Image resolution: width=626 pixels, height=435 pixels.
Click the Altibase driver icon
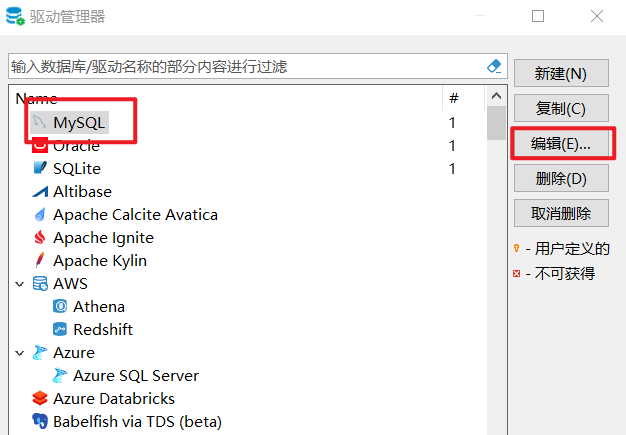pyautogui.click(x=40, y=192)
